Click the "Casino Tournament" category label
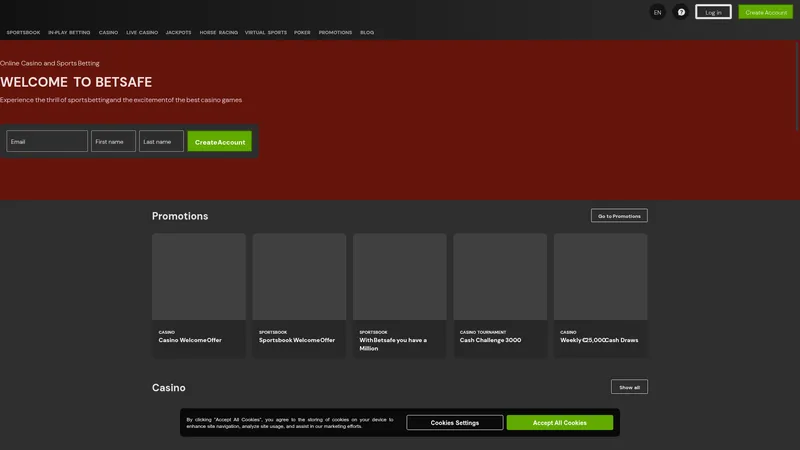800x450 pixels. pos(483,332)
